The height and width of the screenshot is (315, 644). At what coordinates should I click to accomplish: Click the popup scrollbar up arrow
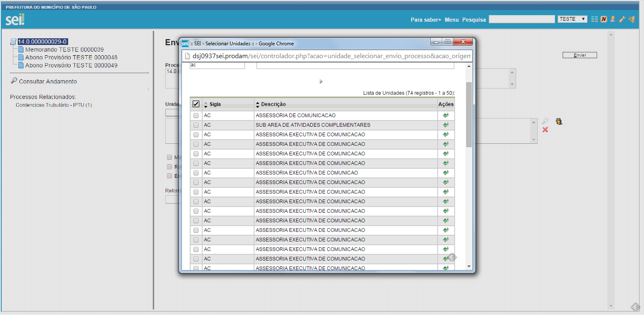pos(469,66)
